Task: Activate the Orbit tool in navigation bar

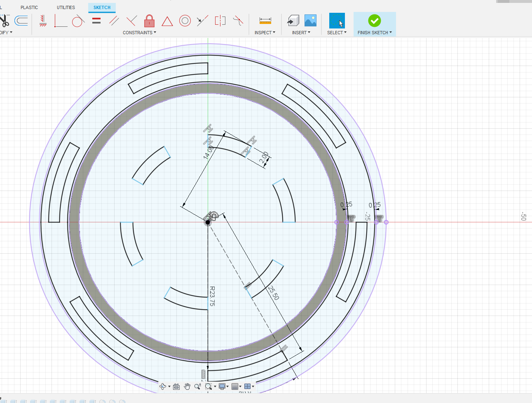Action: (164, 387)
